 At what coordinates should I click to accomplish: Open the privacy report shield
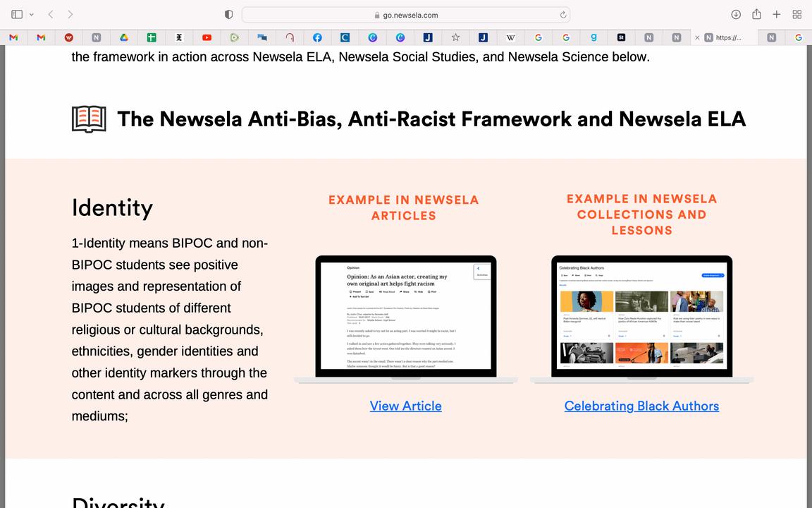coord(228,15)
